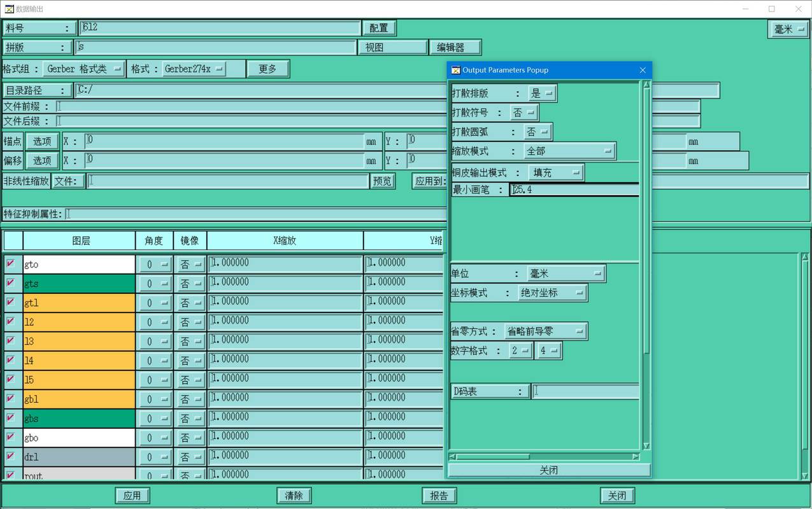Click 选项 beside 锚点
Screen dimensions: 812x509
42,141
